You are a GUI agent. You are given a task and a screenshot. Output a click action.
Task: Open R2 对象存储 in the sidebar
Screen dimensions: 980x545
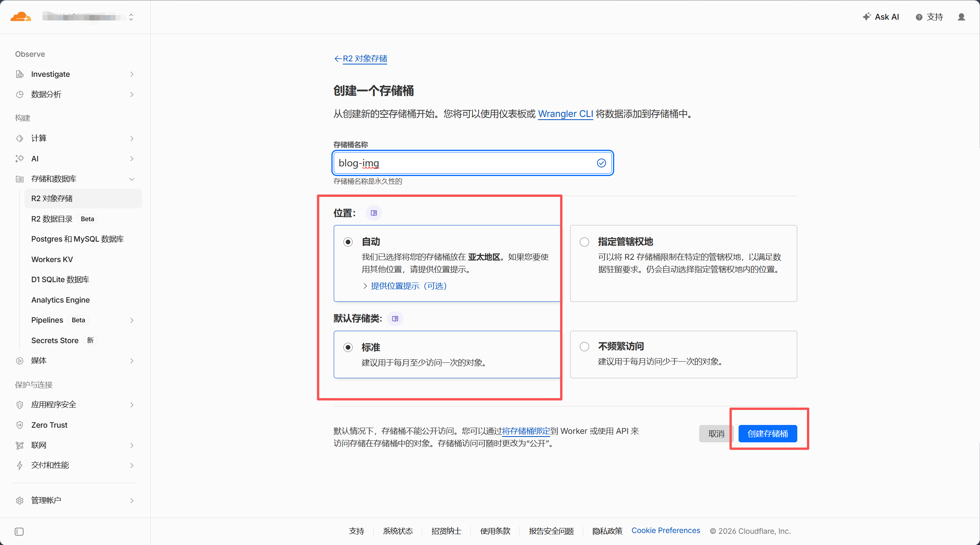(83, 198)
